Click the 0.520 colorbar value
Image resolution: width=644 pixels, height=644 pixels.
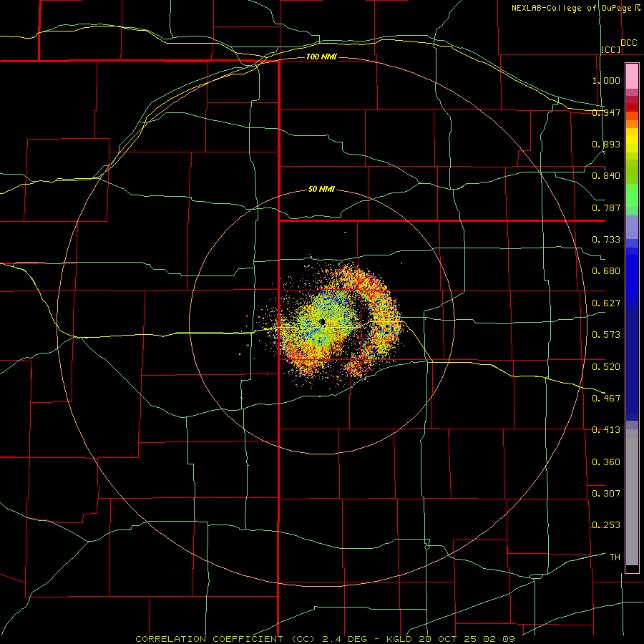606,367
